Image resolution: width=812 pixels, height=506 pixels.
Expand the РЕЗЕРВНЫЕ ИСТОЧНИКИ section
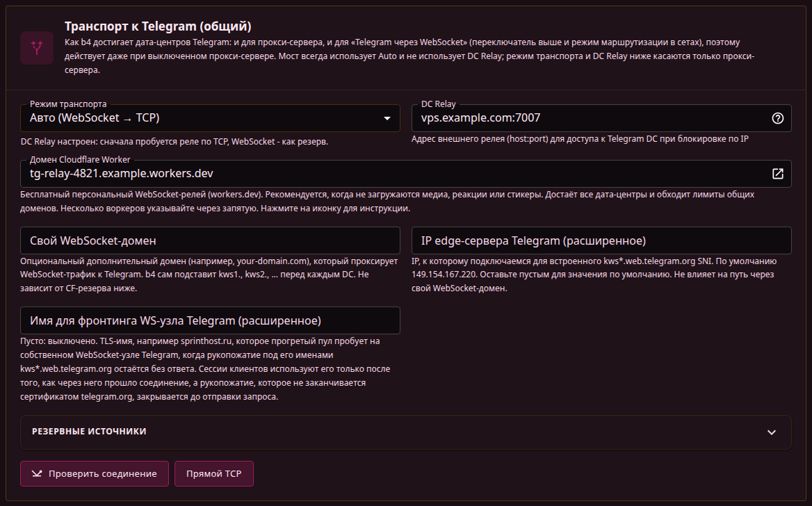click(x=405, y=432)
